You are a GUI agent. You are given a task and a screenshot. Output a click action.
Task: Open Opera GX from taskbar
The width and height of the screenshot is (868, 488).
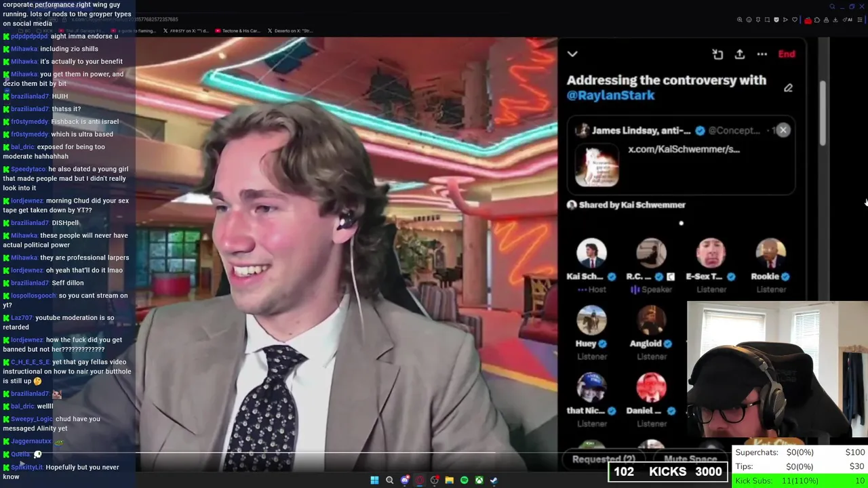[x=420, y=480]
